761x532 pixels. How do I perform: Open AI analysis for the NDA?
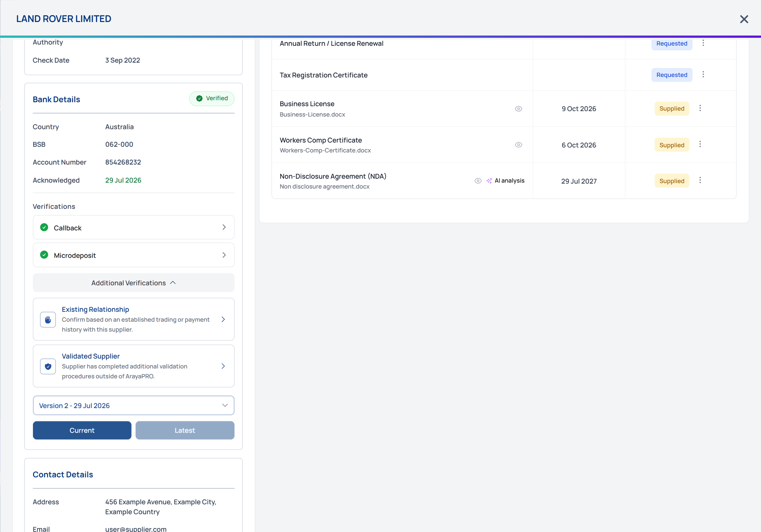coord(505,181)
